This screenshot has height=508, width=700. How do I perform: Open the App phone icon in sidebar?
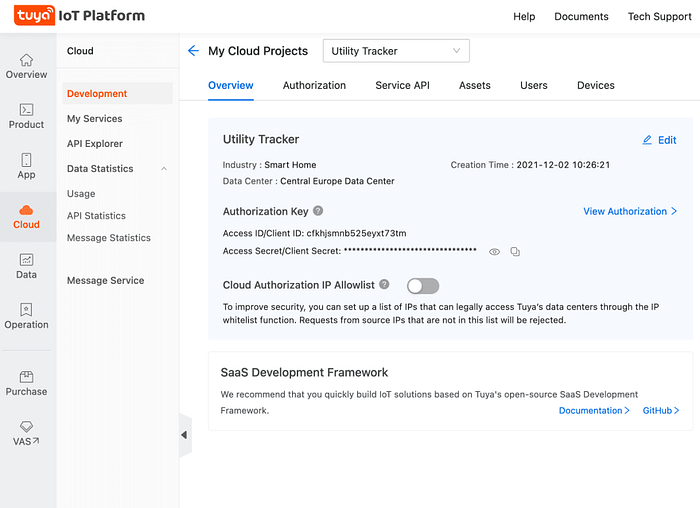click(x=26, y=160)
